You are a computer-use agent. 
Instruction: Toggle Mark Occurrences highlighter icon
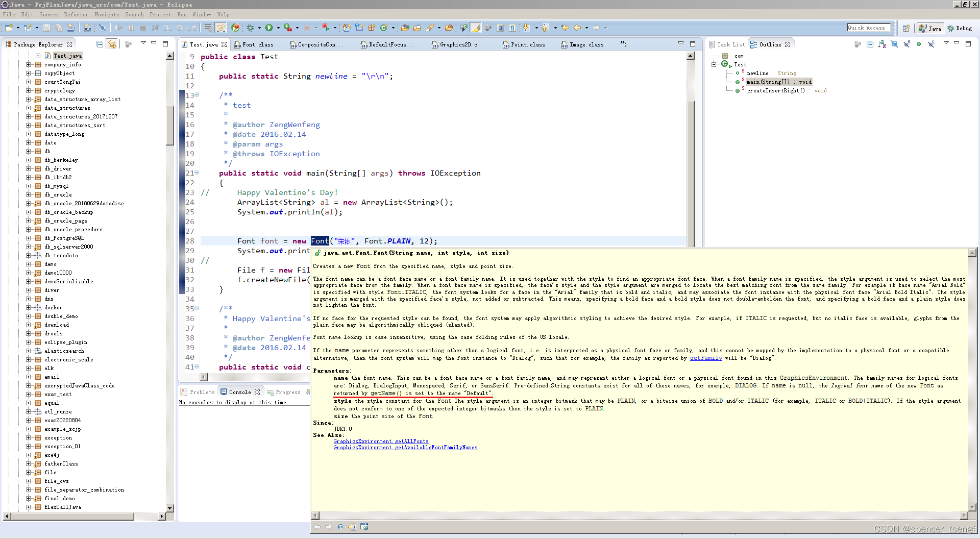pos(476,28)
